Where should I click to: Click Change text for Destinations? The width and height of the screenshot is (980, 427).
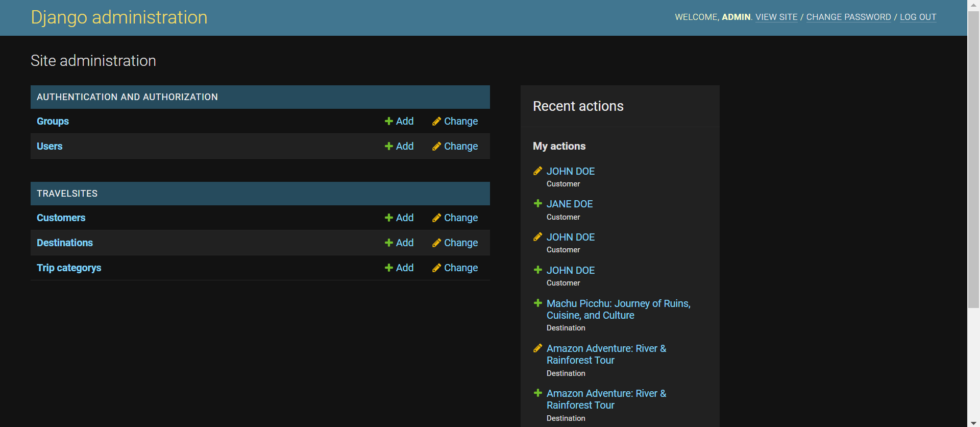[461, 243]
